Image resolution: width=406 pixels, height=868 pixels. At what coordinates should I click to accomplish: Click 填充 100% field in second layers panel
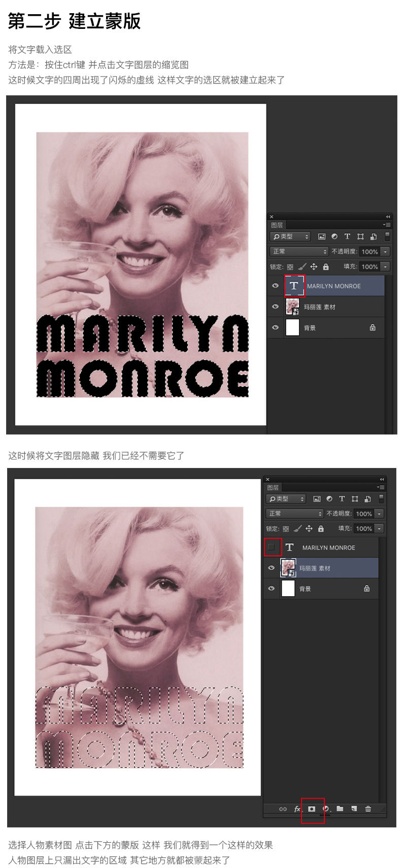363,528
